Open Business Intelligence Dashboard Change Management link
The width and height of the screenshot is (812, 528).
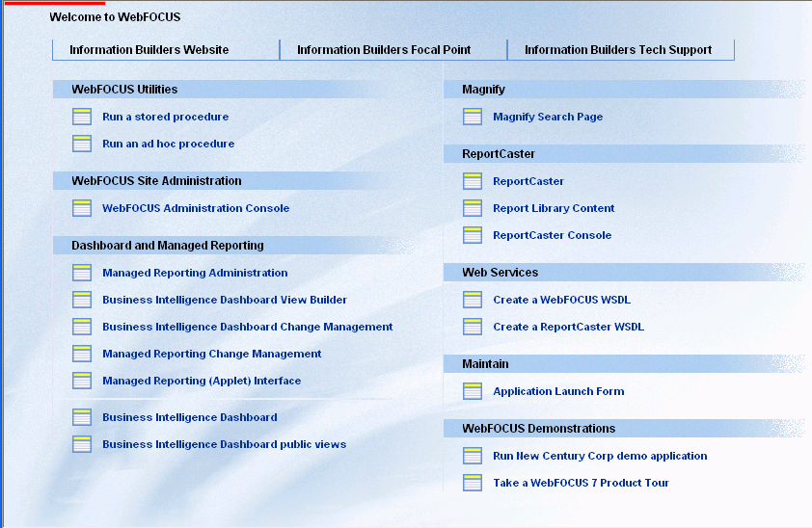click(x=248, y=327)
